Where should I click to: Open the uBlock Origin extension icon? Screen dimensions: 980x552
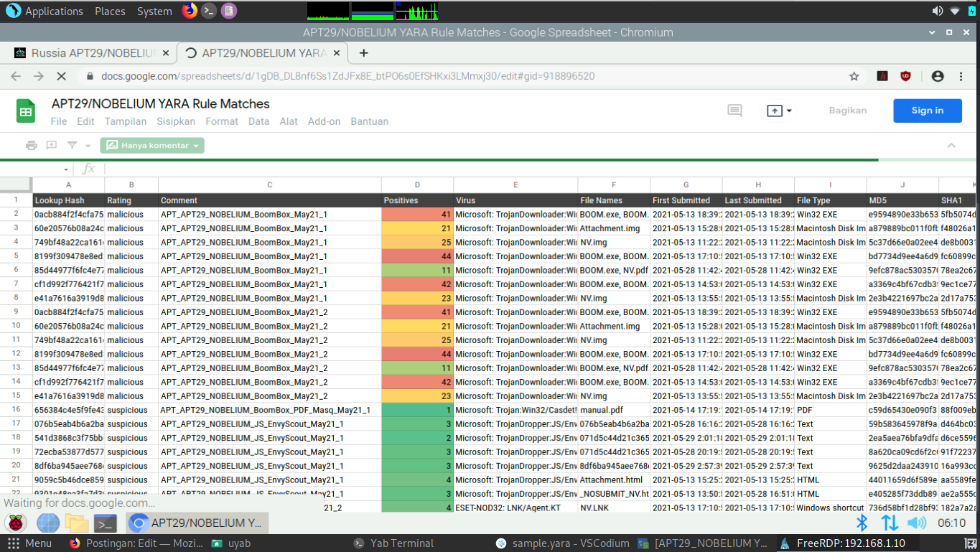905,76
